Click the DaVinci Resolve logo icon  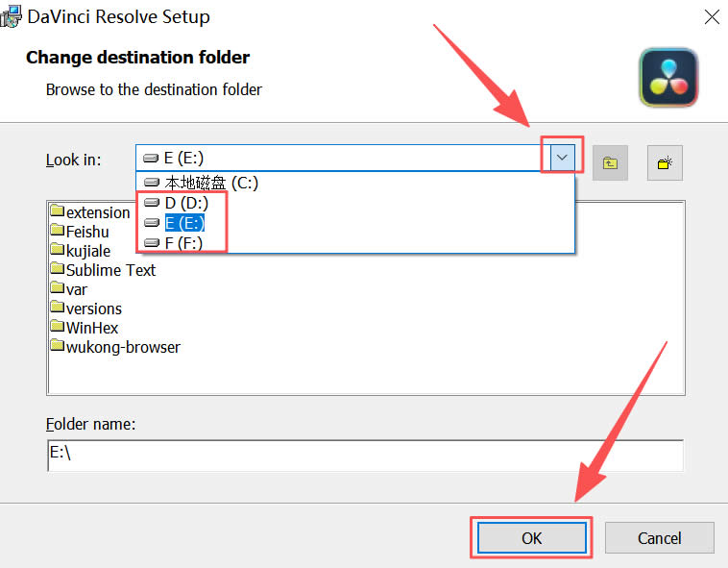click(x=668, y=78)
